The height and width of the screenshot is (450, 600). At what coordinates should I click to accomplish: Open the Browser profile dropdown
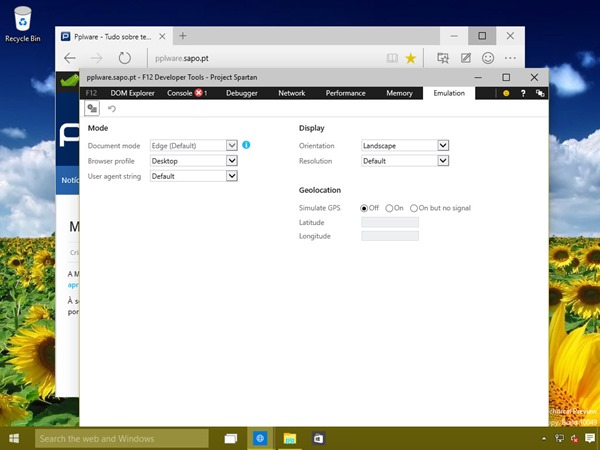(x=194, y=161)
